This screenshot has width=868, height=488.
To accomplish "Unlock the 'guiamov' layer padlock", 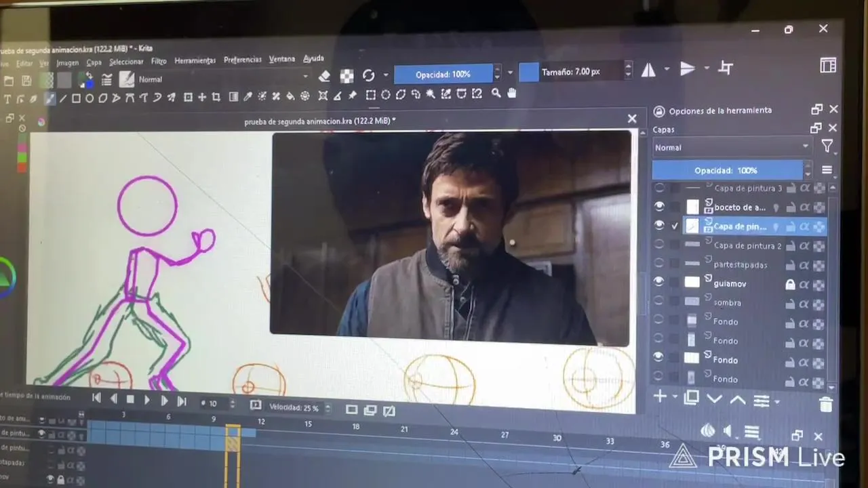I will tap(790, 285).
